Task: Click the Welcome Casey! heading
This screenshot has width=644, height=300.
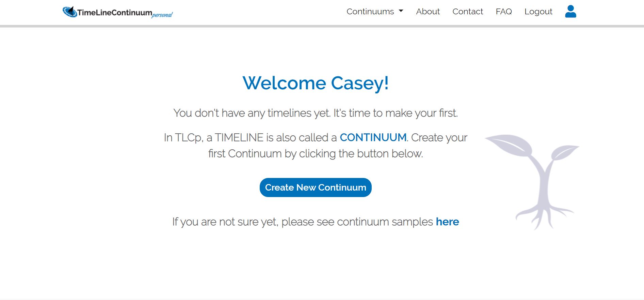Action: point(316,83)
